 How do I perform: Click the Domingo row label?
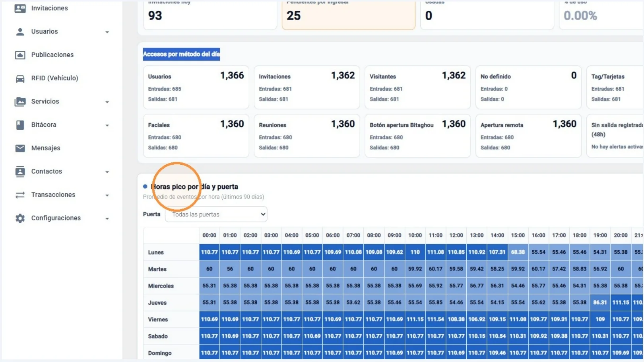(160, 353)
